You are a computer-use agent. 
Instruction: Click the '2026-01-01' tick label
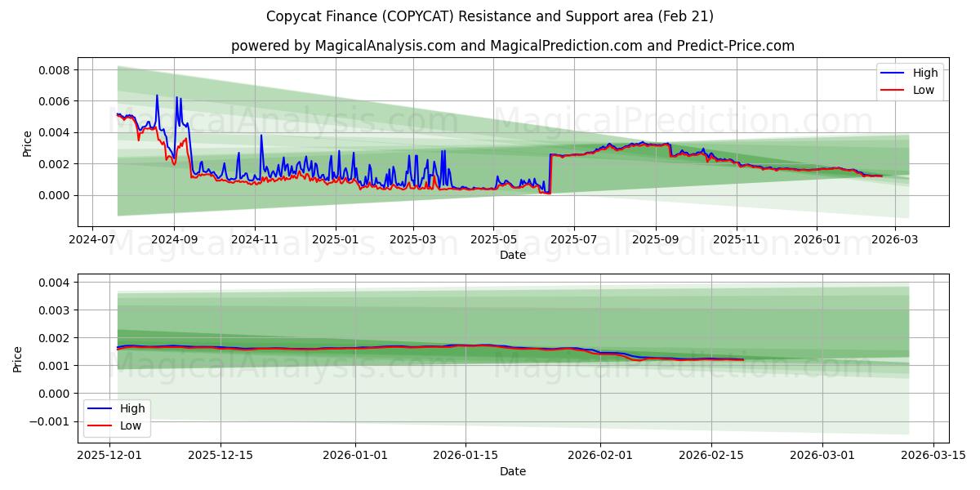coord(356,457)
